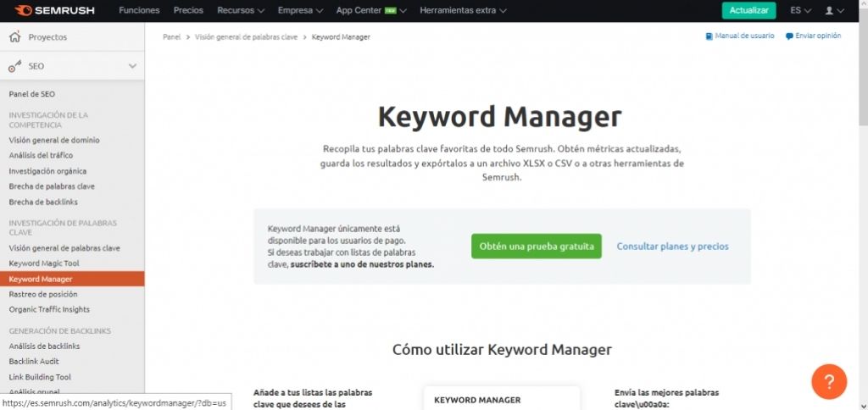Click the Cómo utilizar Keyword Manager heading
This screenshot has width=868, height=410.
[502, 350]
